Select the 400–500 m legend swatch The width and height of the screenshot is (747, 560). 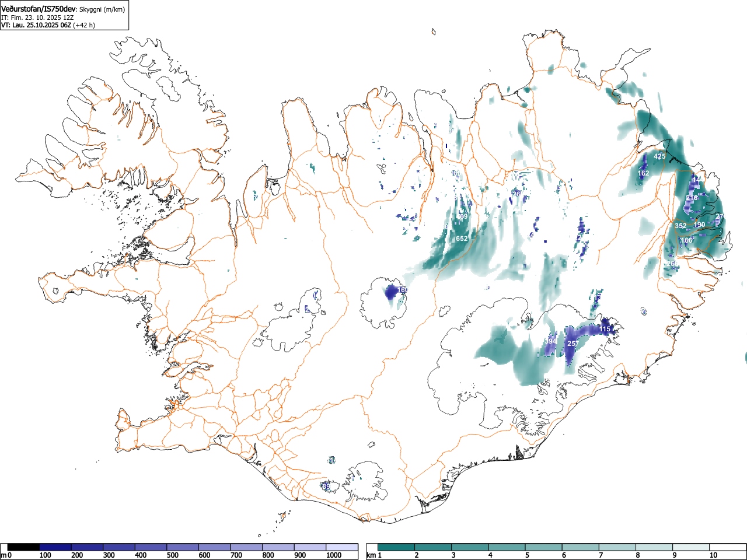151,547
